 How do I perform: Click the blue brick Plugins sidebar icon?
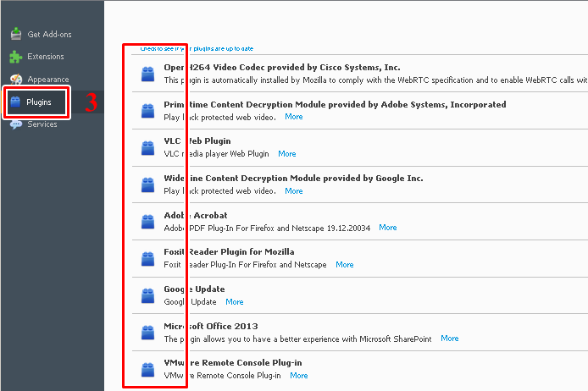coord(15,102)
